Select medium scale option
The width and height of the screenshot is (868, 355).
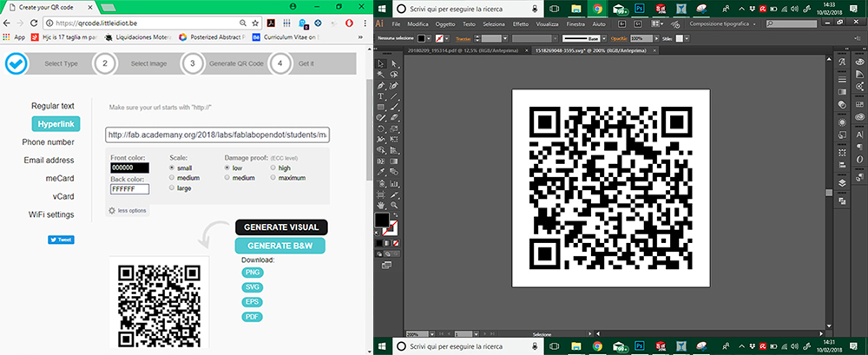[x=172, y=178]
